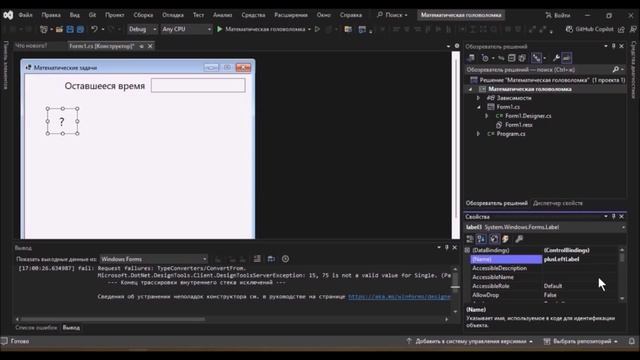
Task: Click Show All Files icon
Action: tap(522, 58)
